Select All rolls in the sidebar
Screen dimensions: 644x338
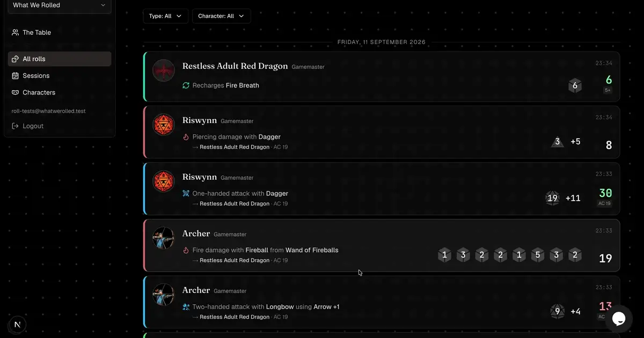(x=60, y=59)
